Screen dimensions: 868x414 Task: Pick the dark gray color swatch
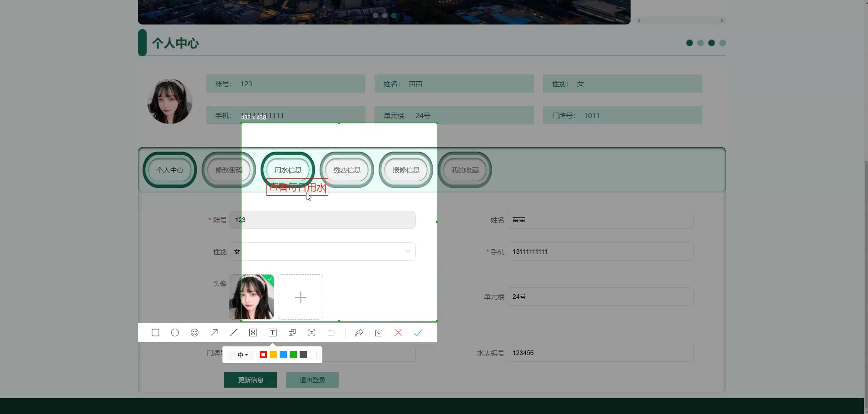(303, 355)
